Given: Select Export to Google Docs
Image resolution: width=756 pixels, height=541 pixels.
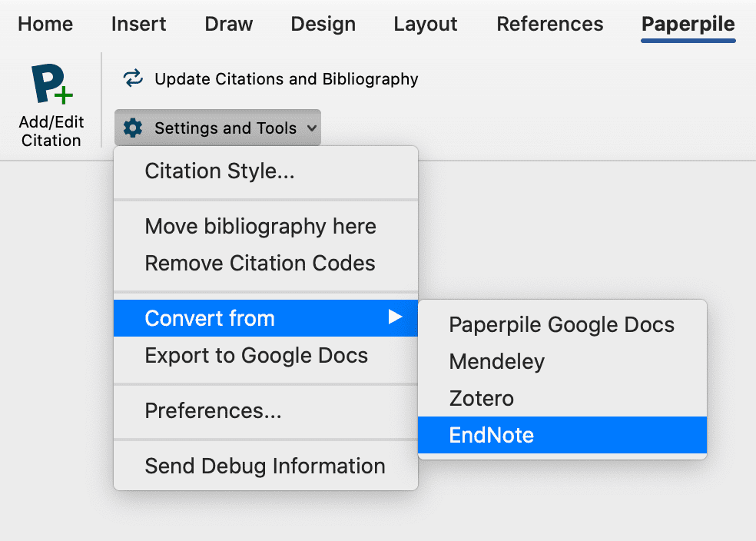Looking at the screenshot, I should pyautogui.click(x=256, y=356).
